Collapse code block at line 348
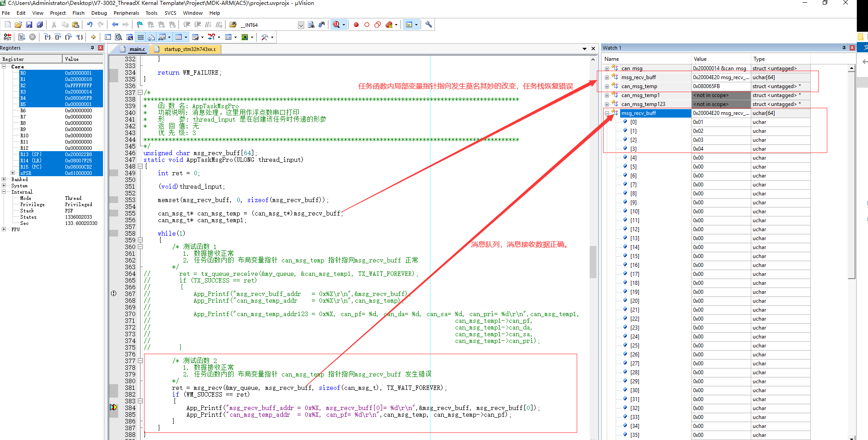The width and height of the screenshot is (868, 440). pyautogui.click(x=140, y=166)
